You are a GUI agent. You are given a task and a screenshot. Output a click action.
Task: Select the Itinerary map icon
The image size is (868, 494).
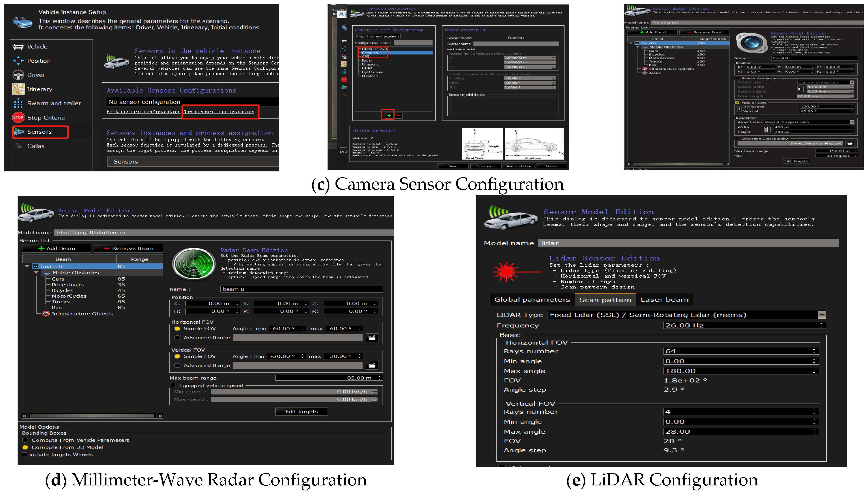click(x=18, y=89)
